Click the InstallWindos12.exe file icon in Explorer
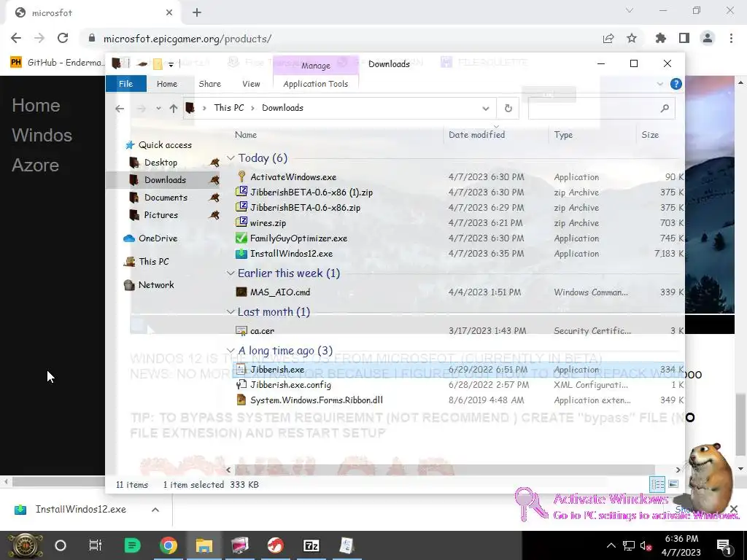747x560 pixels. [241, 253]
